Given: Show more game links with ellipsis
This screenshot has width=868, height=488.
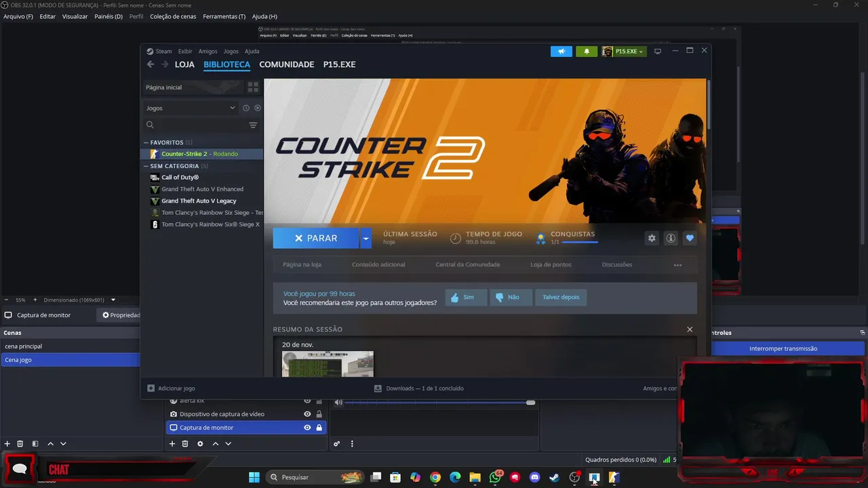Looking at the screenshot, I should point(677,265).
